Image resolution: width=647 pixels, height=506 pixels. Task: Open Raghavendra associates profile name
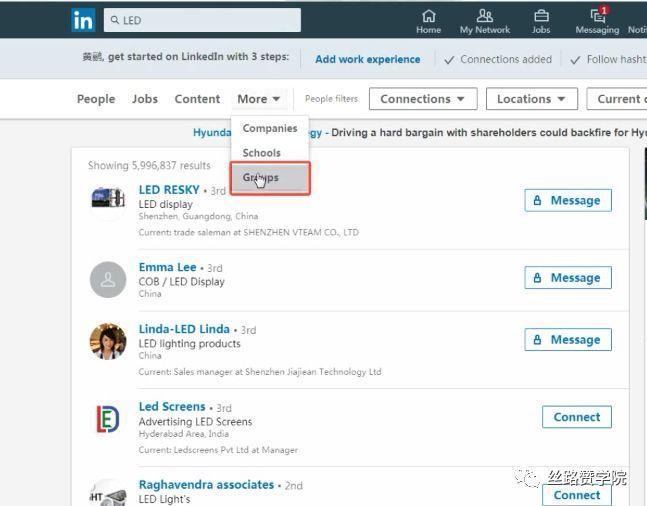coord(206,485)
